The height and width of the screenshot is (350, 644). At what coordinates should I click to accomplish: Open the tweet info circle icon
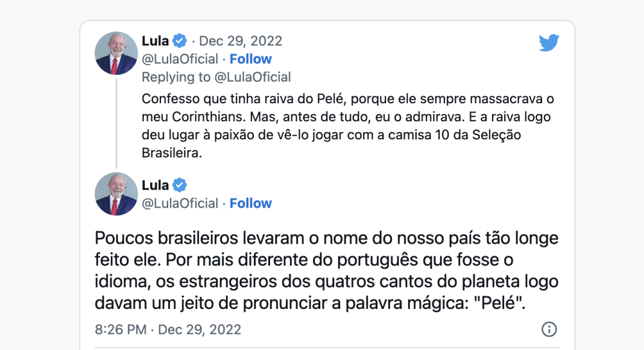coord(549,329)
